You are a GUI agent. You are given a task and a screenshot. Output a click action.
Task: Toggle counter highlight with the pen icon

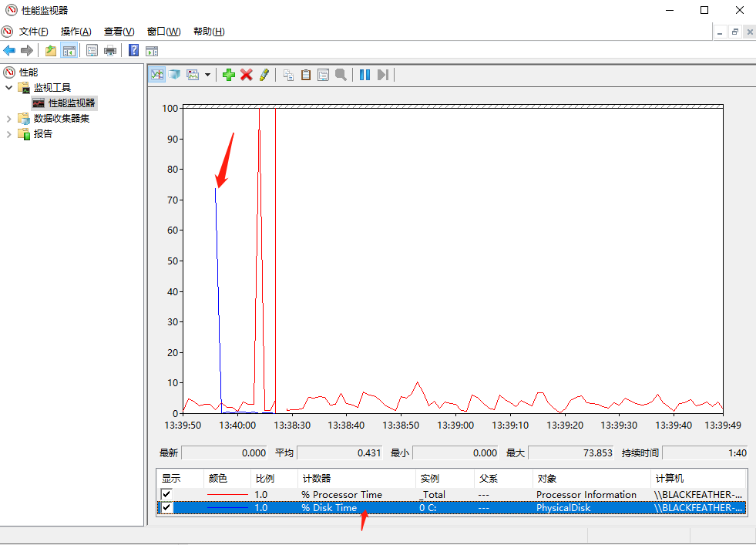(264, 75)
